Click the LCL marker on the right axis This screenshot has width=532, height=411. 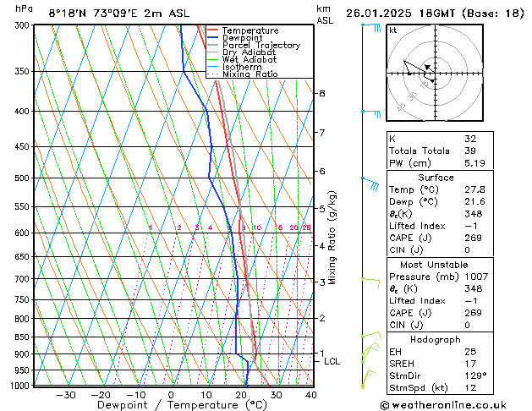click(332, 361)
